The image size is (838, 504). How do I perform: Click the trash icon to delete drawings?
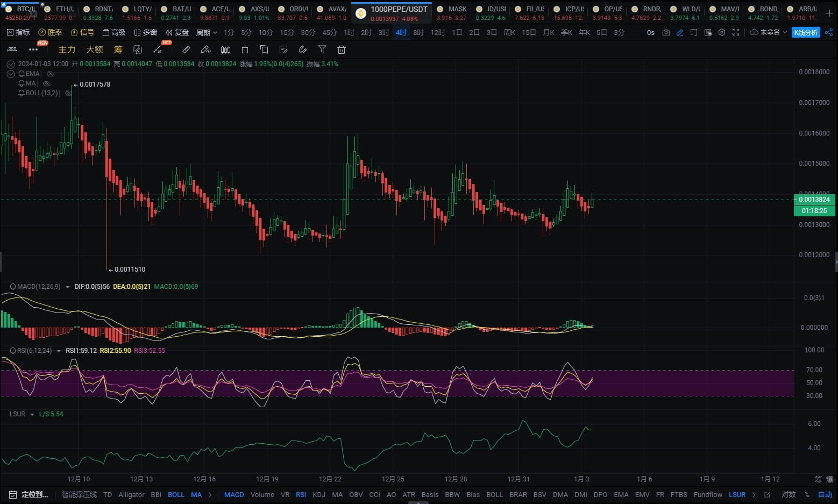click(x=341, y=50)
